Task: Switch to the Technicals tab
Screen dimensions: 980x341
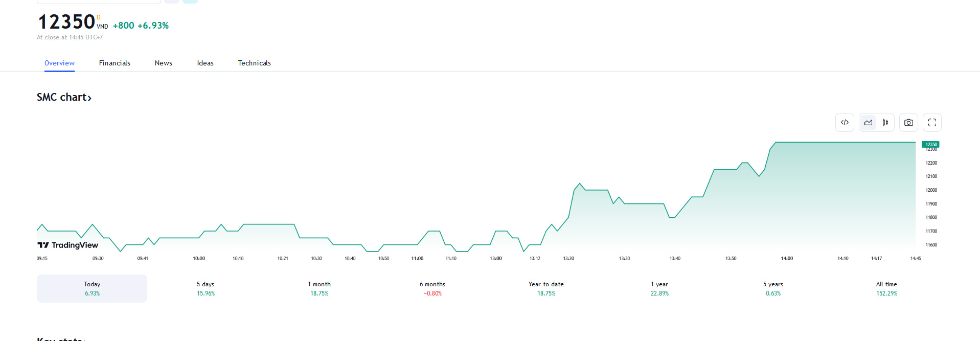Action: [x=254, y=63]
